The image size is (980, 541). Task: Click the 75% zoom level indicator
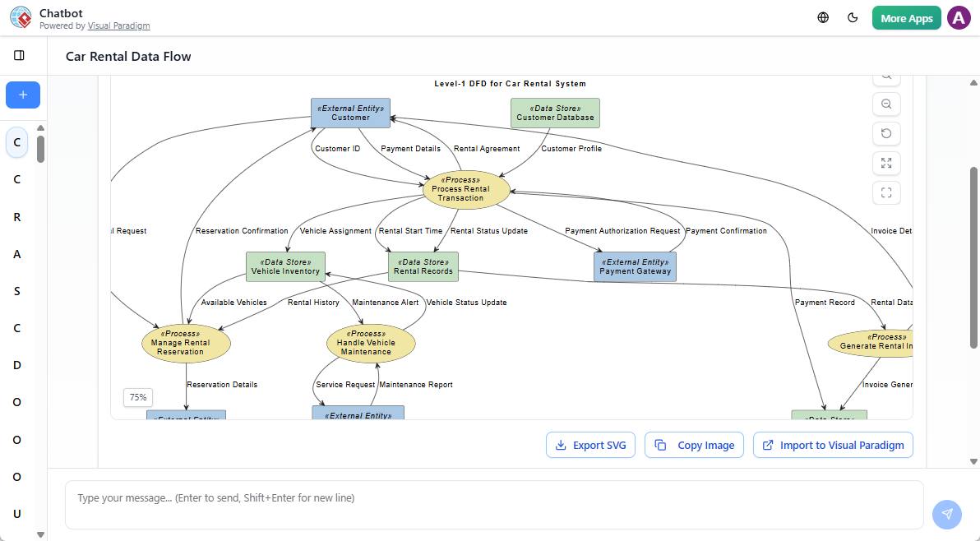pyautogui.click(x=137, y=397)
